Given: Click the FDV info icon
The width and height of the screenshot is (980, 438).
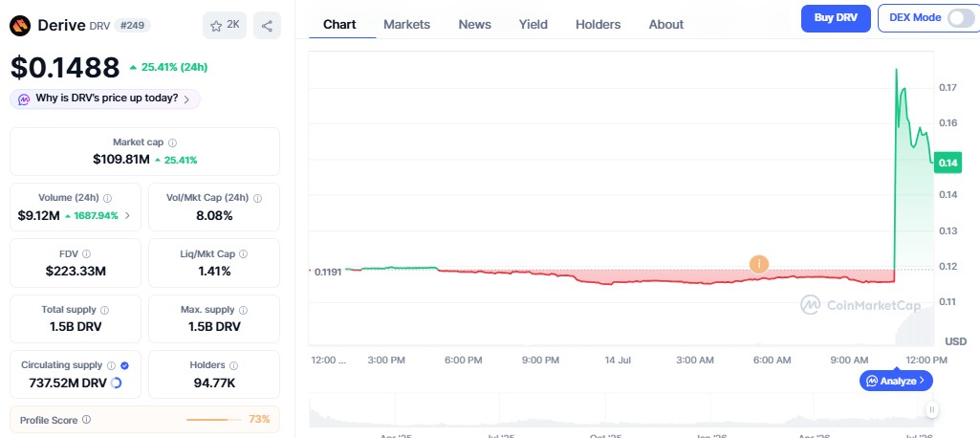Looking at the screenshot, I should point(86,253).
